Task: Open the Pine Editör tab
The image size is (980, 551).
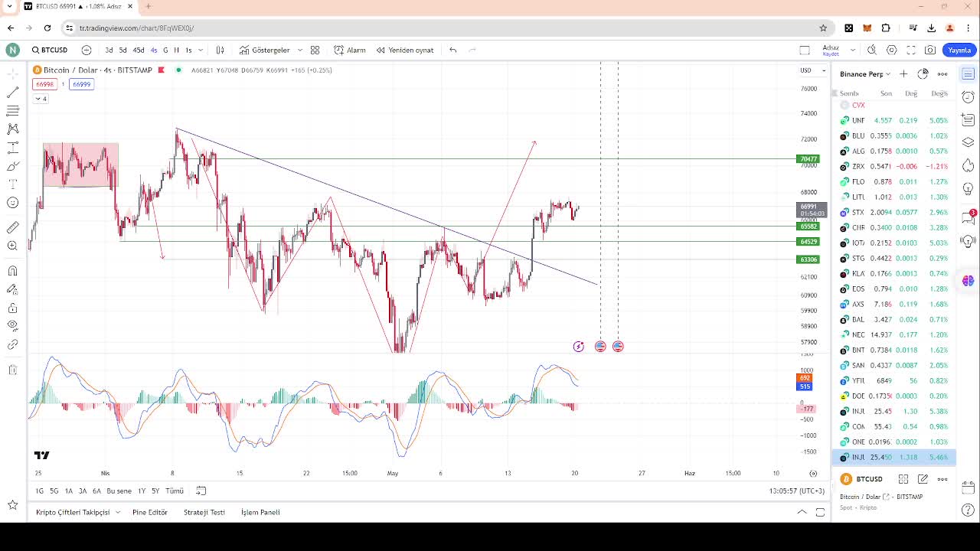Action: click(x=150, y=512)
